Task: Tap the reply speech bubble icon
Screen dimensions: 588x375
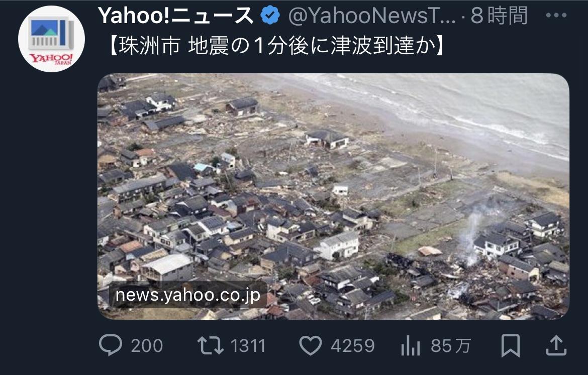Action: coord(110,345)
